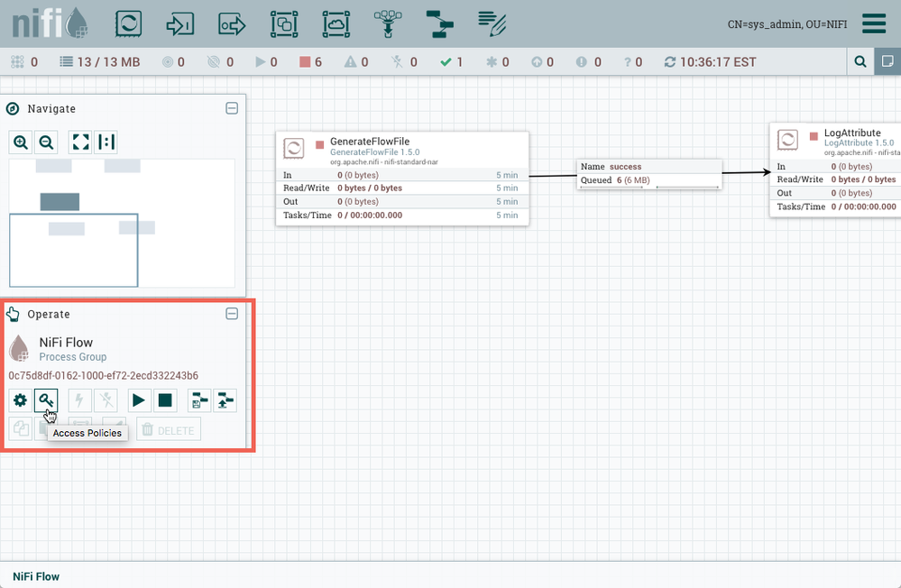Click the Fit to screen button
Image resolution: width=901 pixels, height=588 pixels.
[x=80, y=142]
